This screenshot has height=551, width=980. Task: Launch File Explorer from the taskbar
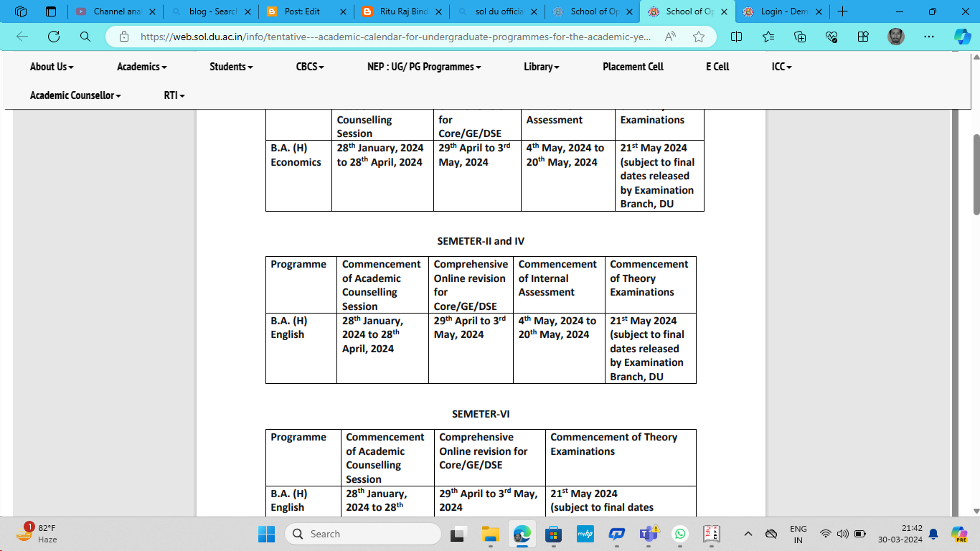490,534
